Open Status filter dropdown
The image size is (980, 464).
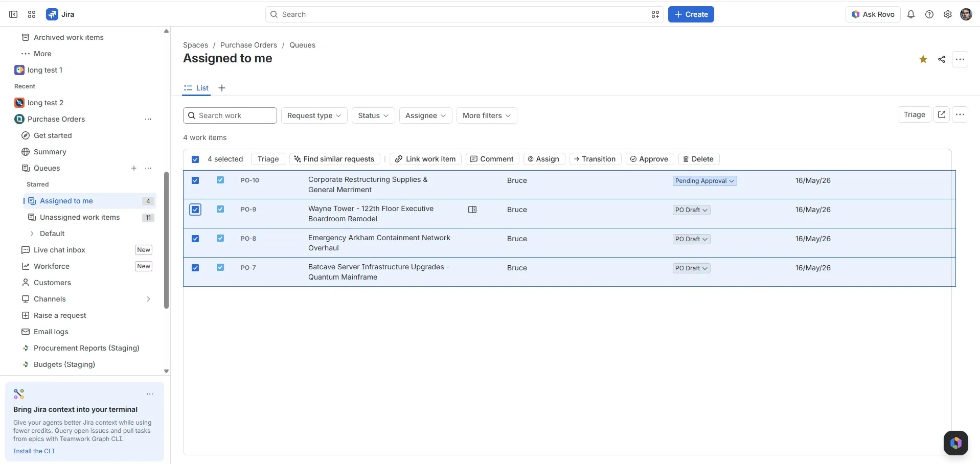(373, 115)
